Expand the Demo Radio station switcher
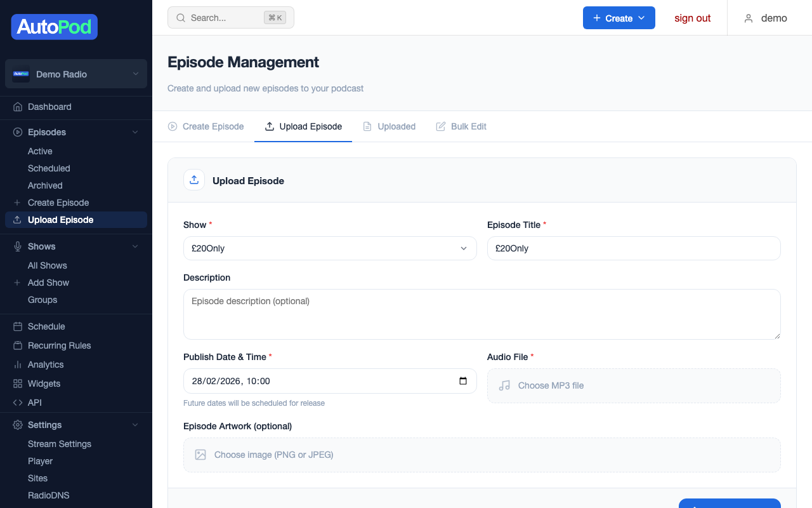The height and width of the screenshot is (508, 812). 75,74
